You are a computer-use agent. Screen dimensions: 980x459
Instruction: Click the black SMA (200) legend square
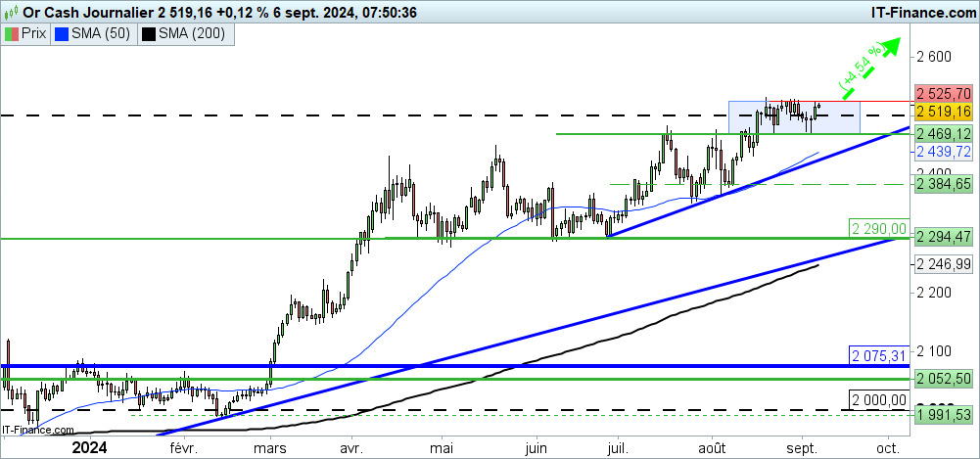coord(149,33)
